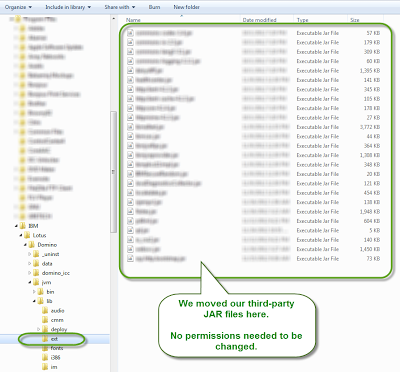Viewport: 400px width, 372px height.
Task: Expand the bin folder node
Action: coord(34,292)
